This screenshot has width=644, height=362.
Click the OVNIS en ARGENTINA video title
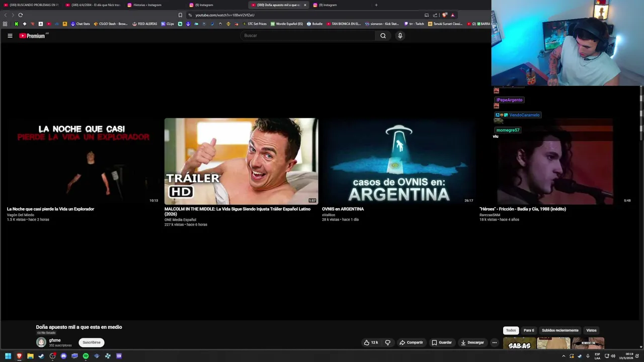[x=343, y=209]
